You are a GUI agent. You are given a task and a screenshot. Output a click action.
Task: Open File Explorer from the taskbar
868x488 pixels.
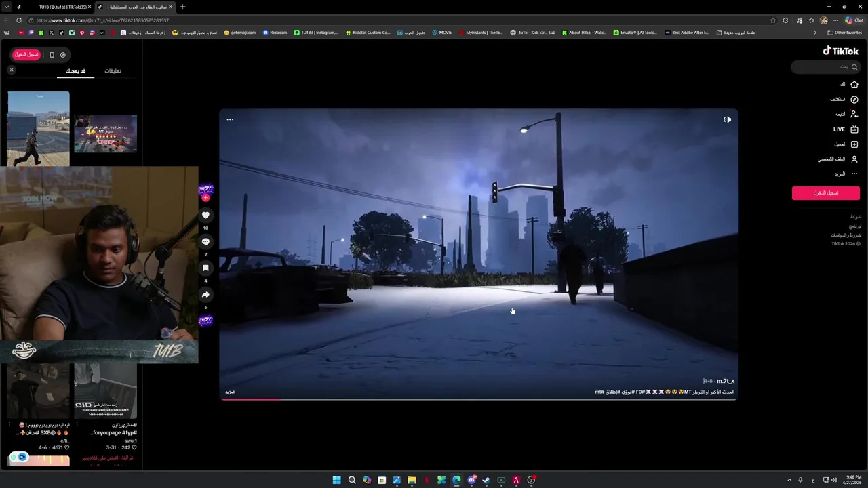click(412, 480)
